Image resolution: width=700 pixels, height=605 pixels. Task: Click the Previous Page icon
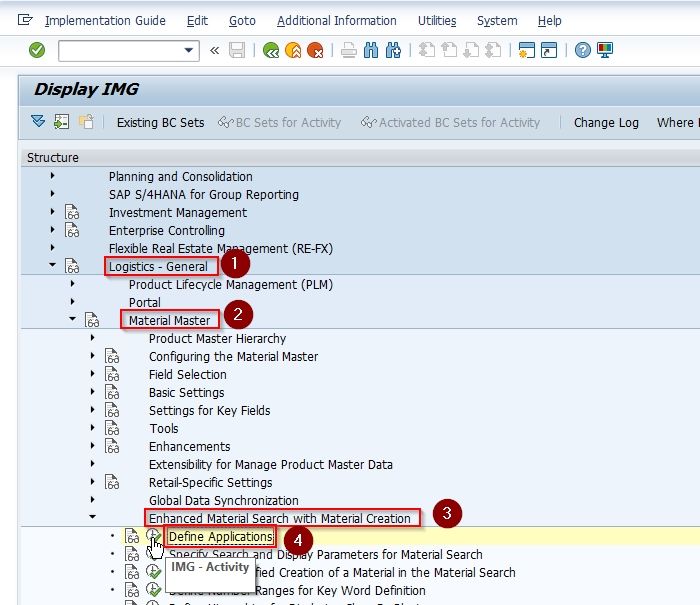[x=449, y=50]
